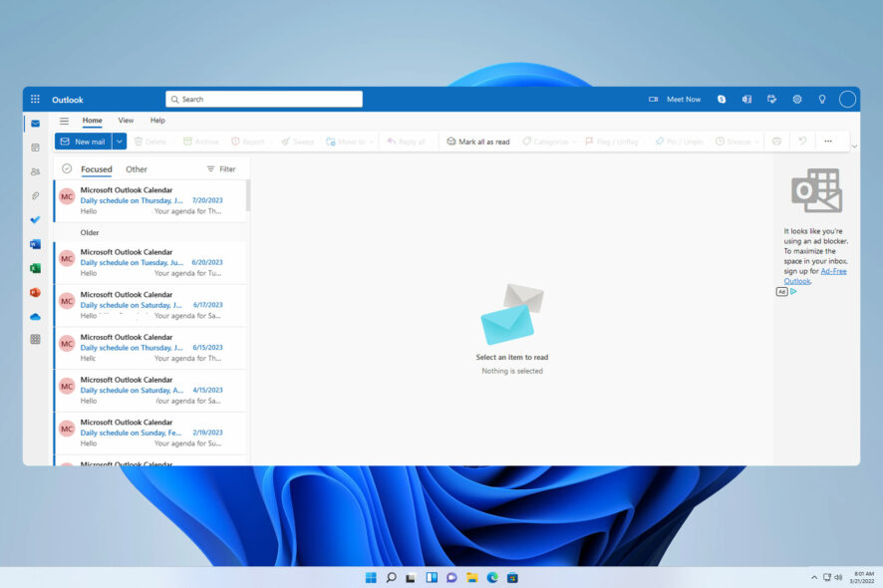Open Excel from the left sidebar
883x588 pixels.
pos(35,269)
